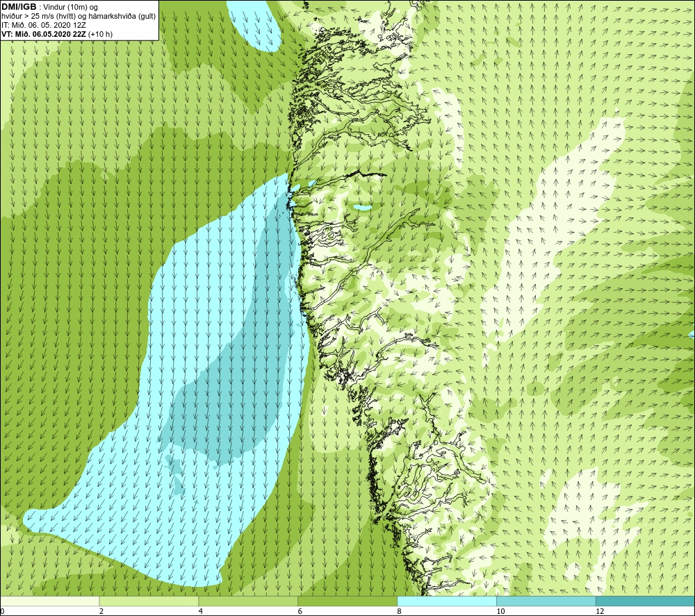
Task: Click the darker green 6–8 m/s legend swatch
Action: coord(347,601)
